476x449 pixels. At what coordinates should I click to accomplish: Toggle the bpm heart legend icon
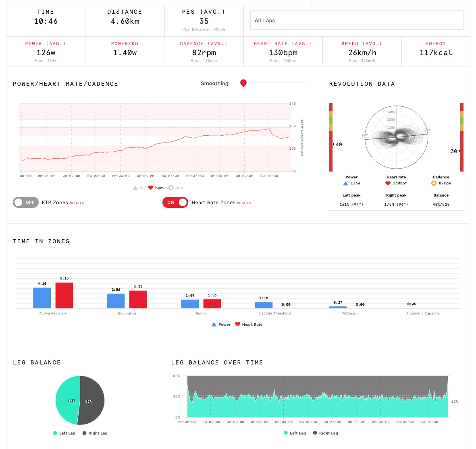click(x=151, y=188)
